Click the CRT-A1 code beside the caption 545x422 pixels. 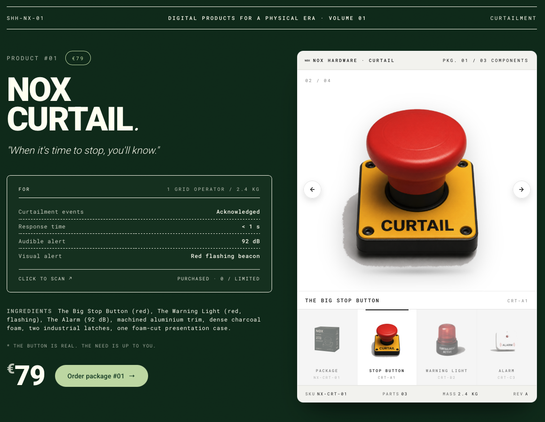click(518, 301)
